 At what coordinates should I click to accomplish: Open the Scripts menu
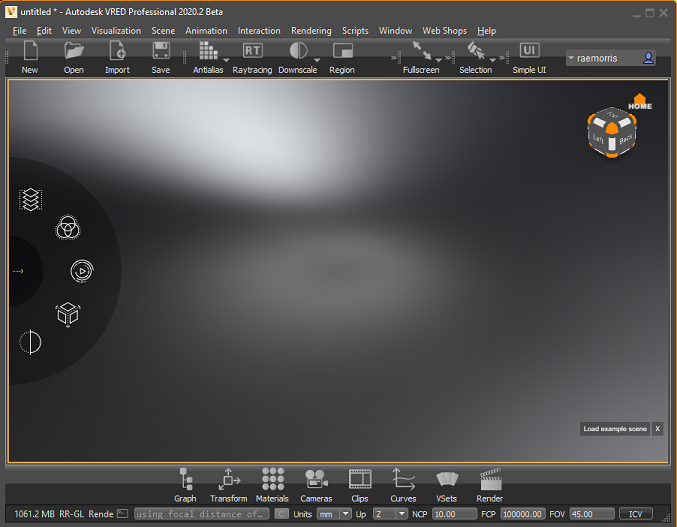(x=355, y=31)
